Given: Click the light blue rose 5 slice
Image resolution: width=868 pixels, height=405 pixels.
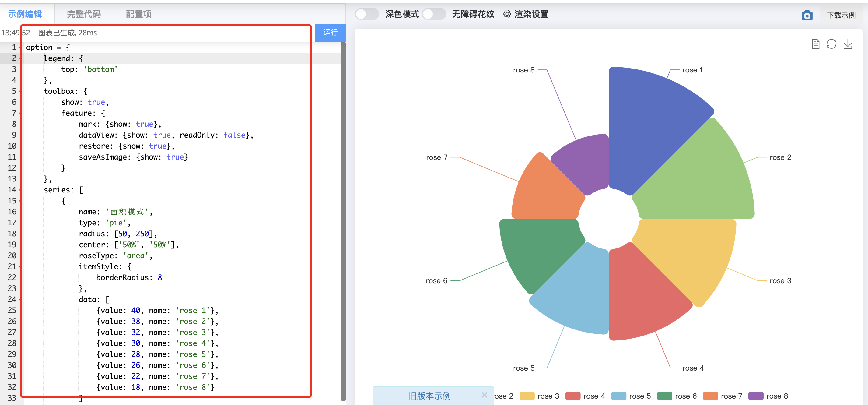Looking at the screenshot, I should pos(579,293).
